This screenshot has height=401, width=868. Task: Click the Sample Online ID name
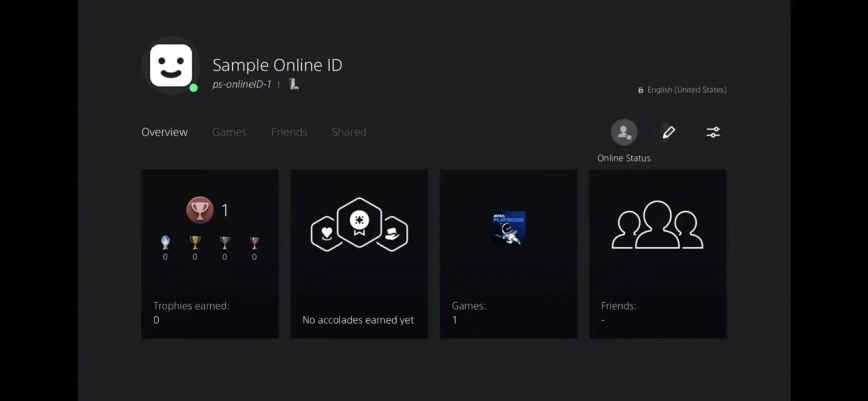click(x=277, y=65)
